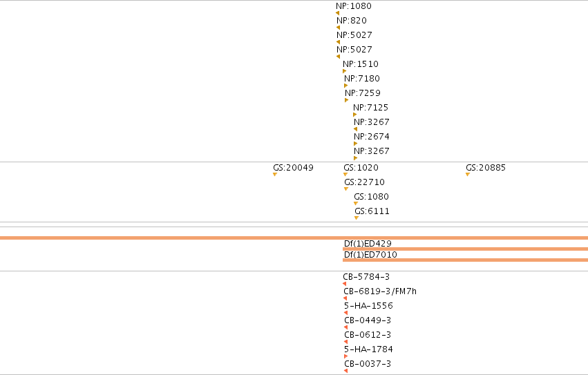
Task: Open the GS:22710 label
Action: pyautogui.click(x=365, y=182)
